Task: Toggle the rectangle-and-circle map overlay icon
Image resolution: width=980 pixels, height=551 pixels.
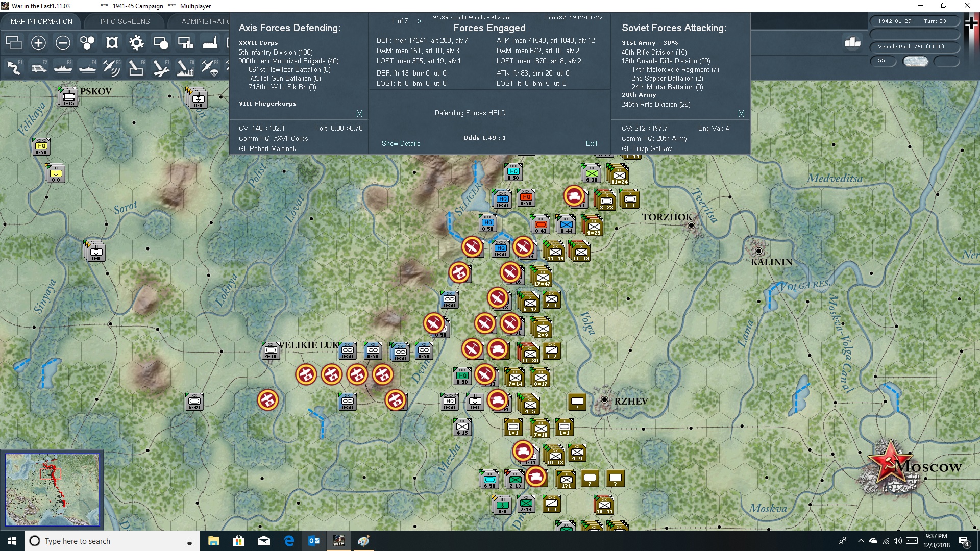Action: [x=161, y=43]
